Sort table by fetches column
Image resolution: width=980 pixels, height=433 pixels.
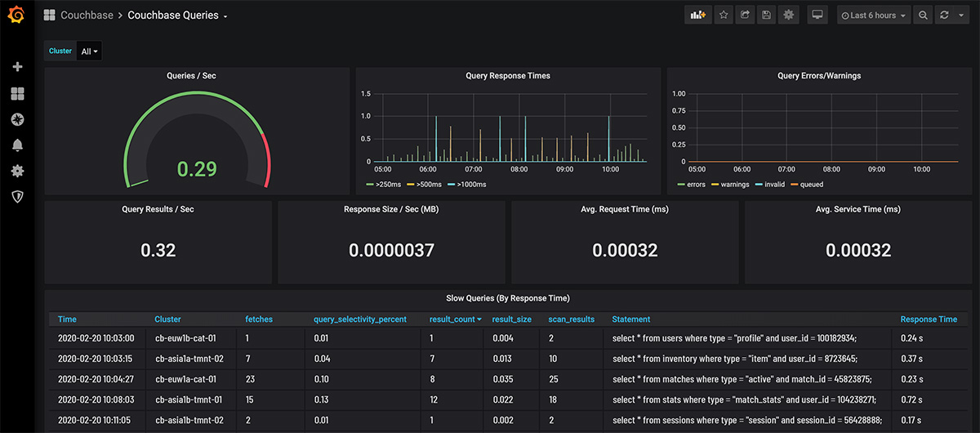click(260, 319)
